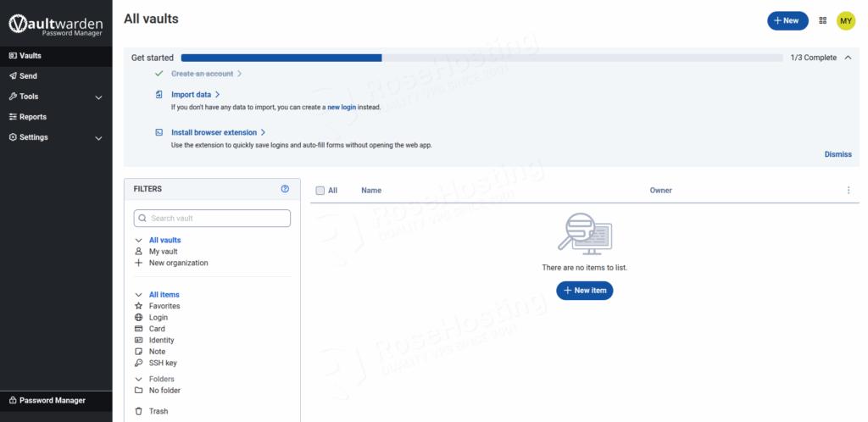The height and width of the screenshot is (422, 868).
Task: Expand the Settings sidebar menu
Action: (x=98, y=137)
